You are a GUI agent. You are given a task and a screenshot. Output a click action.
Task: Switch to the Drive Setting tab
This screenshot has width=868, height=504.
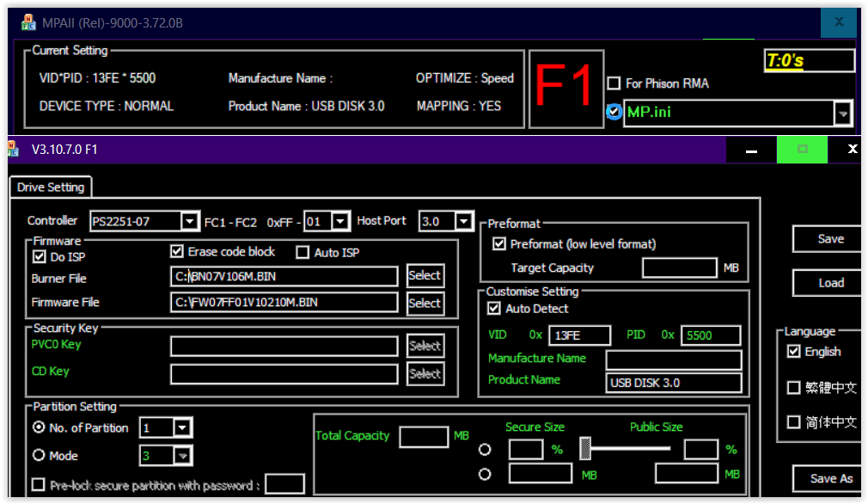pyautogui.click(x=51, y=187)
